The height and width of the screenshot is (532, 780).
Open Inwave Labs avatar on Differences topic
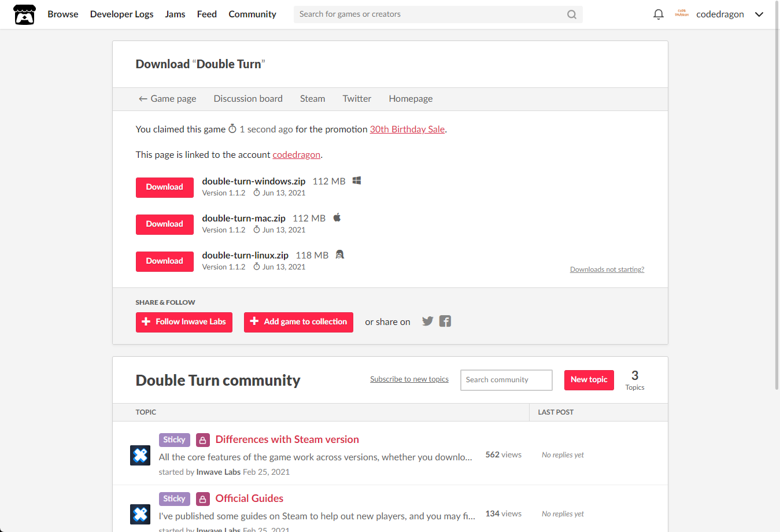141,455
